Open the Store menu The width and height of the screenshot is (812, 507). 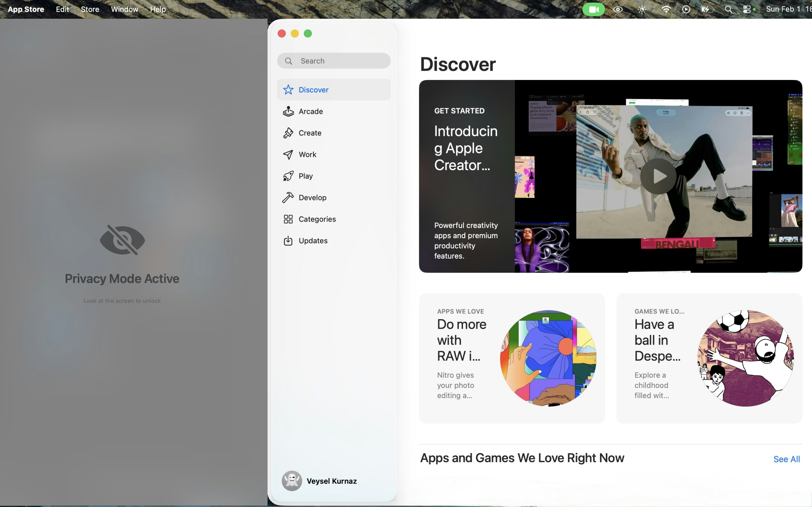click(x=90, y=9)
